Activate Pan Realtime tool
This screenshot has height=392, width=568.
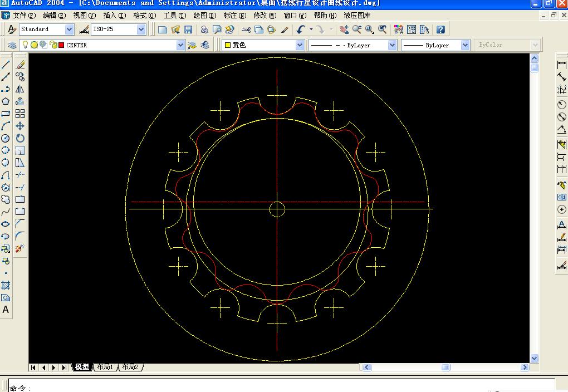tap(344, 30)
